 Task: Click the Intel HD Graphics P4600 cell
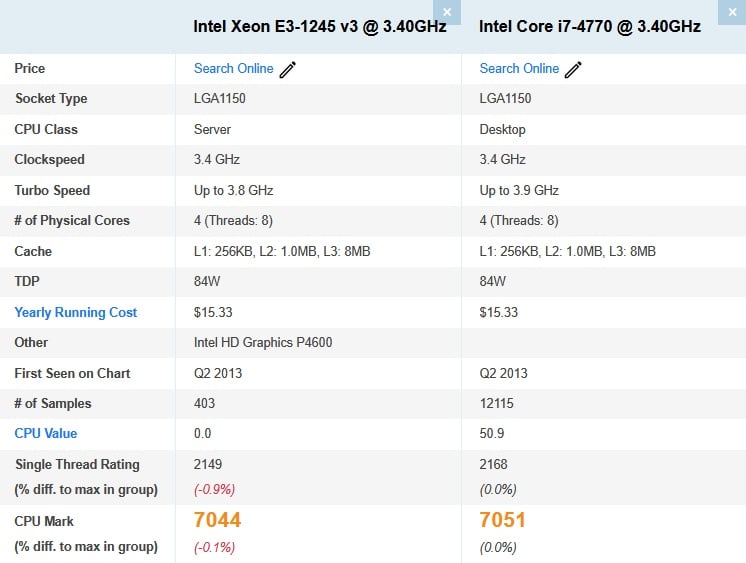coord(263,342)
